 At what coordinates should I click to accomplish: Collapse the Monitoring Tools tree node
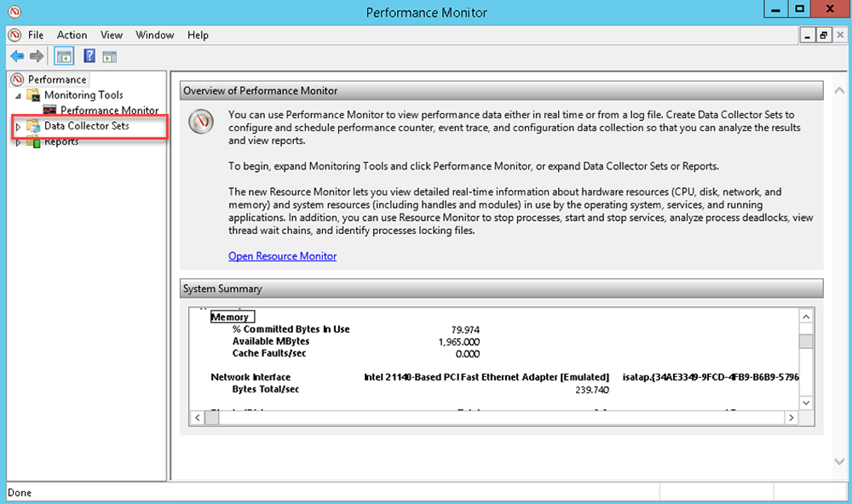coord(18,95)
